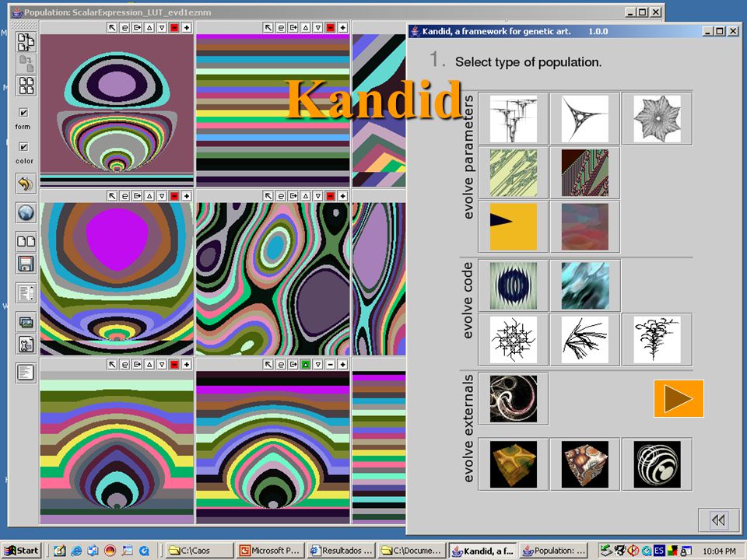Switch to the Microsoft P... taskbar window

(270, 551)
